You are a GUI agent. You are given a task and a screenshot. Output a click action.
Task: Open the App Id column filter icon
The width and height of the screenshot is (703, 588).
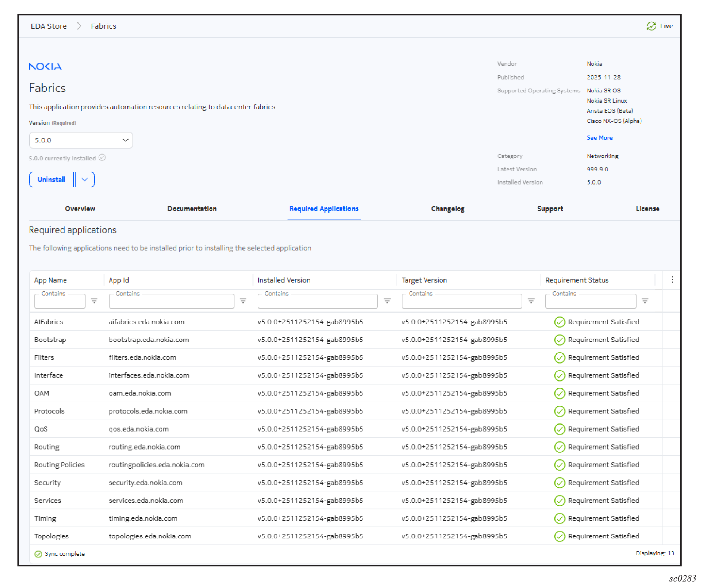[243, 301]
